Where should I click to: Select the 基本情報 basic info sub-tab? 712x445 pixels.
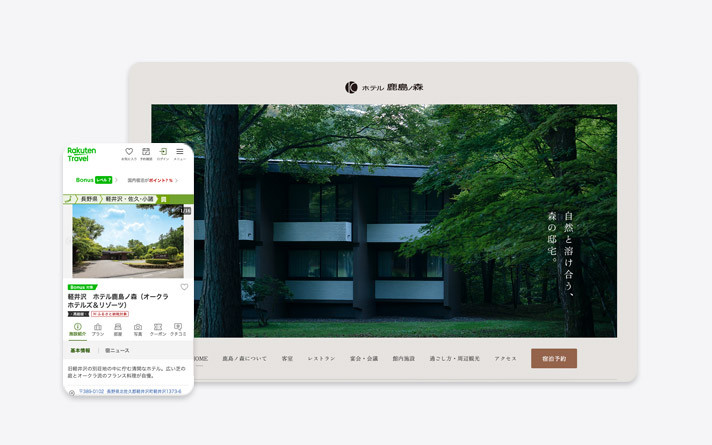click(80, 351)
